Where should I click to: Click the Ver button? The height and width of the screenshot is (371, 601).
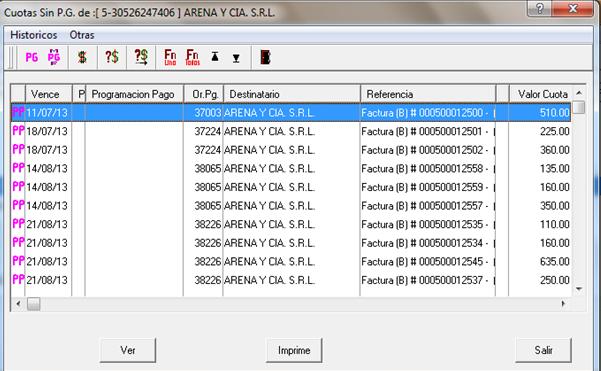(128, 350)
